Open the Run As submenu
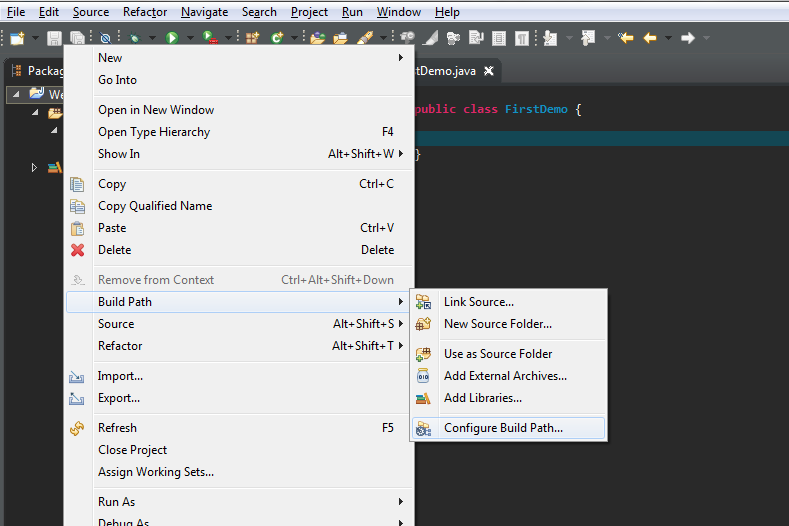789x526 pixels. coord(240,502)
